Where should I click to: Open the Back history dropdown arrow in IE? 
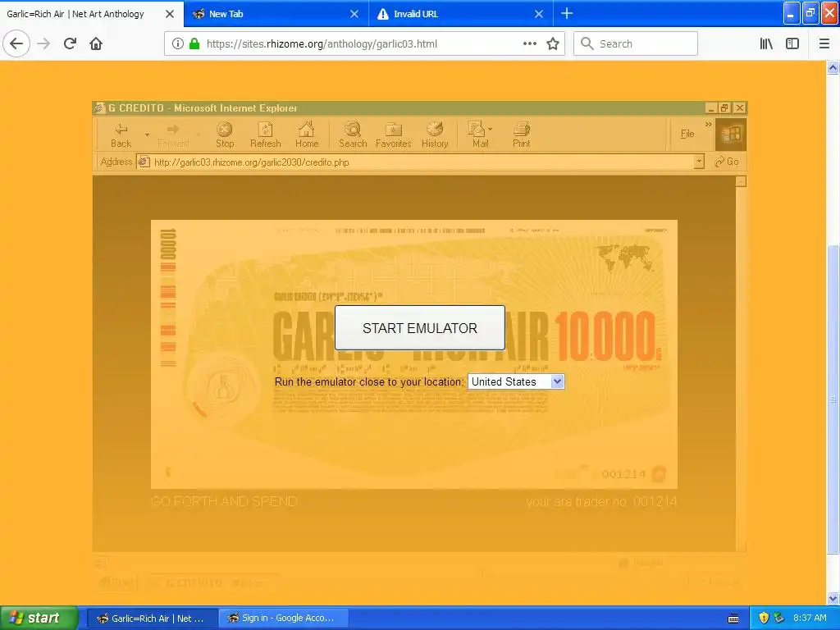pyautogui.click(x=147, y=135)
